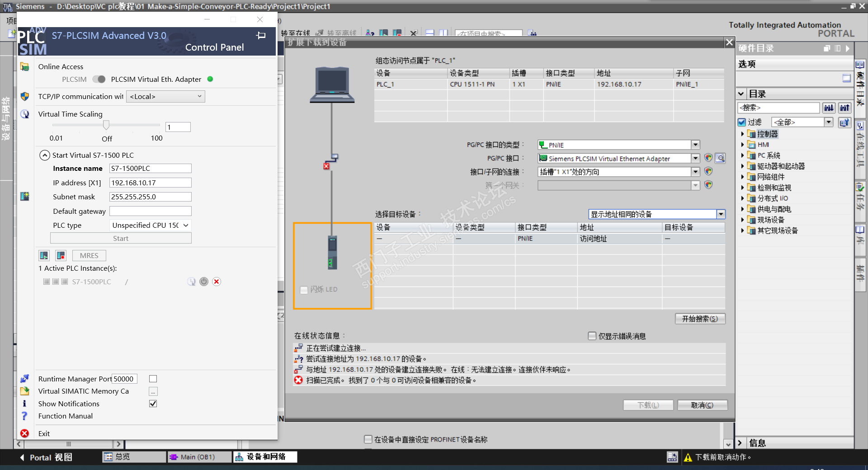This screenshot has height=470, width=868.
Task: Open the PLC type Unspecified CPU dropdown
Action: pyautogui.click(x=151, y=225)
